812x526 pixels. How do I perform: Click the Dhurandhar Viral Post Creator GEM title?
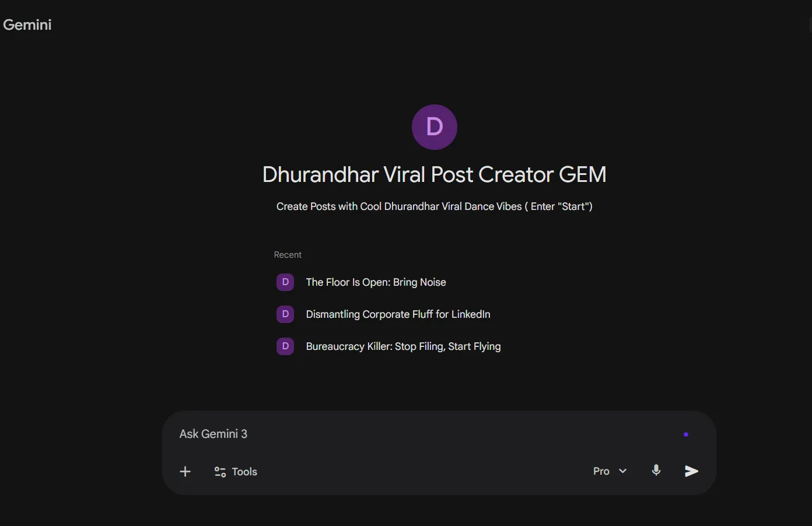tap(434, 174)
